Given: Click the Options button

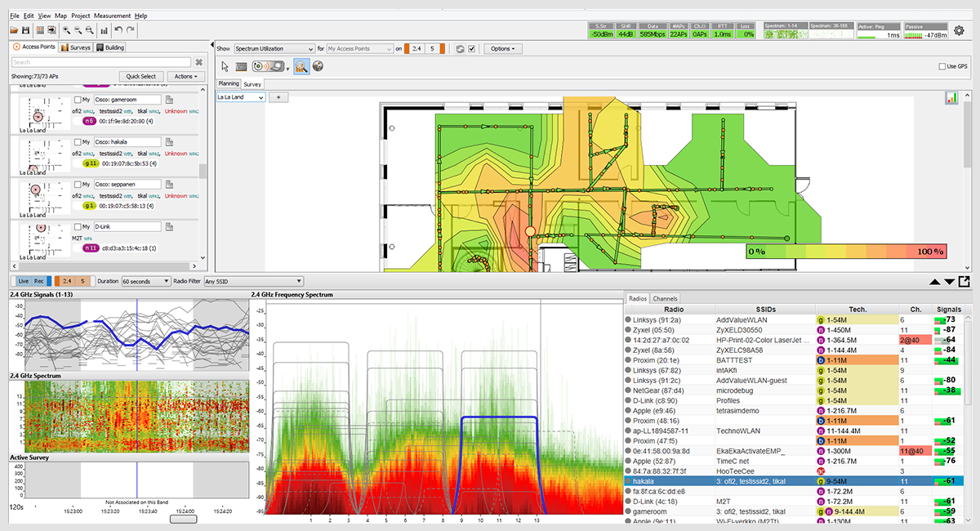Looking at the screenshot, I should click(503, 49).
